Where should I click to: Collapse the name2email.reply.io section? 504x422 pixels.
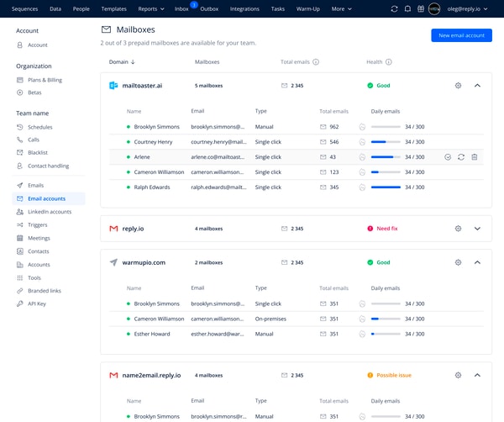[477, 375]
